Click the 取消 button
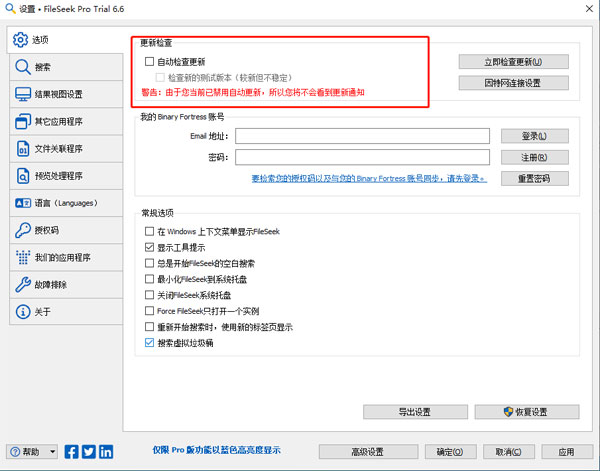Screen dimensions: 600x471 [508, 452]
